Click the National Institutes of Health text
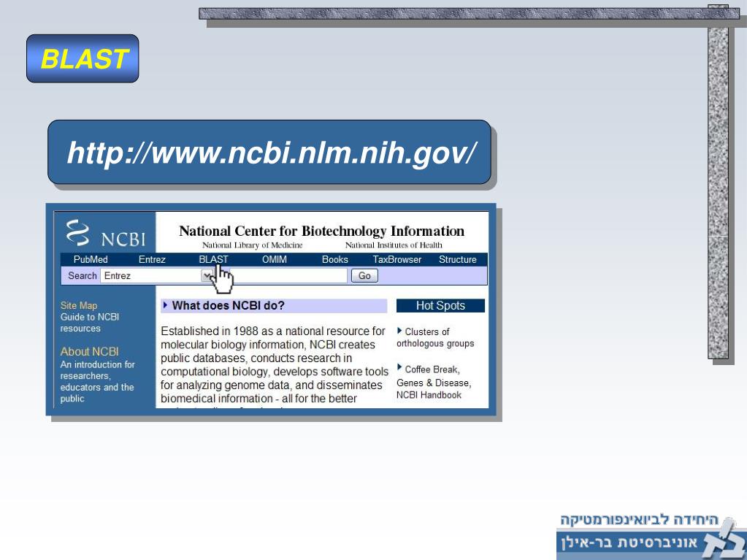 coord(394,245)
